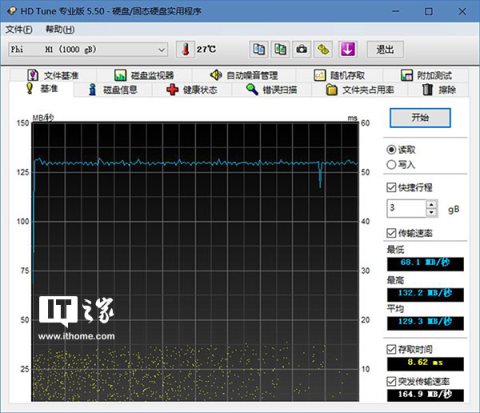Switch to the 磁盘信息 tab
The height and width of the screenshot is (413, 480).
113,90
